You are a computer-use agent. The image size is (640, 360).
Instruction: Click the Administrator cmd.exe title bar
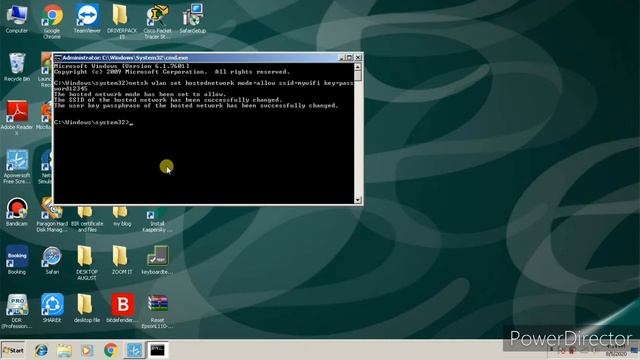pos(207,58)
